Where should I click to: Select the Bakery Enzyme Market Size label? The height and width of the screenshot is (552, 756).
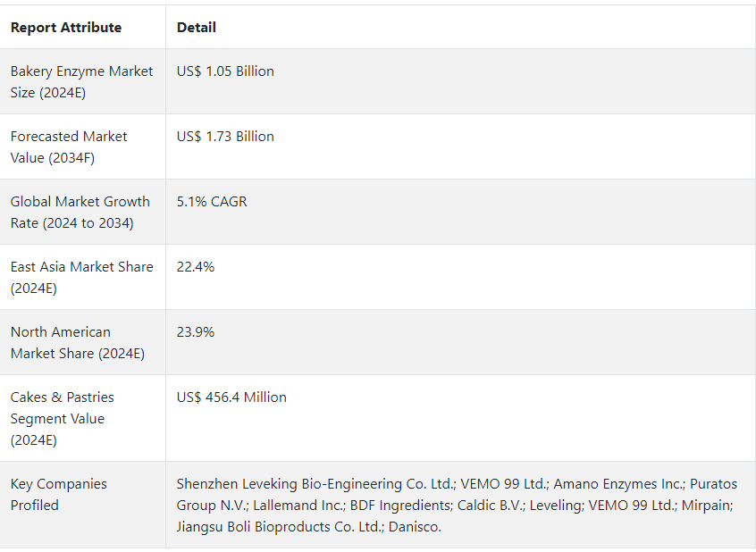tap(81, 81)
